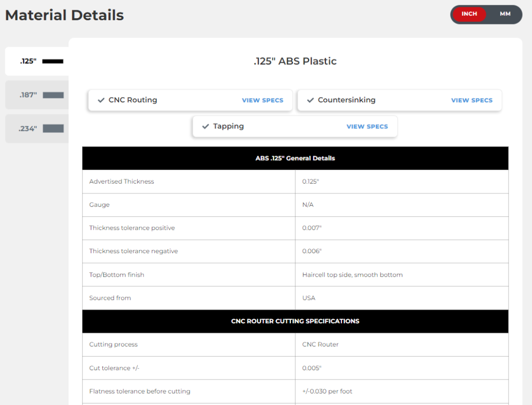Click the Tapping checkmark icon
The width and height of the screenshot is (532, 405).
(206, 126)
